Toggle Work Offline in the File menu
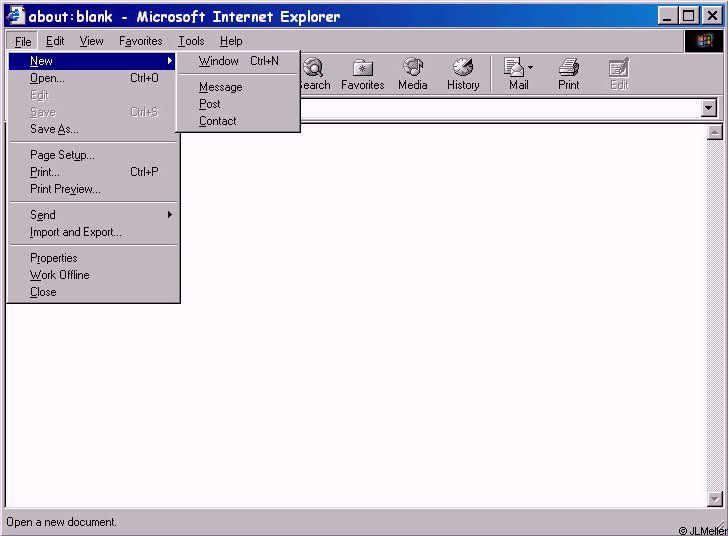The image size is (728, 536). click(93, 275)
